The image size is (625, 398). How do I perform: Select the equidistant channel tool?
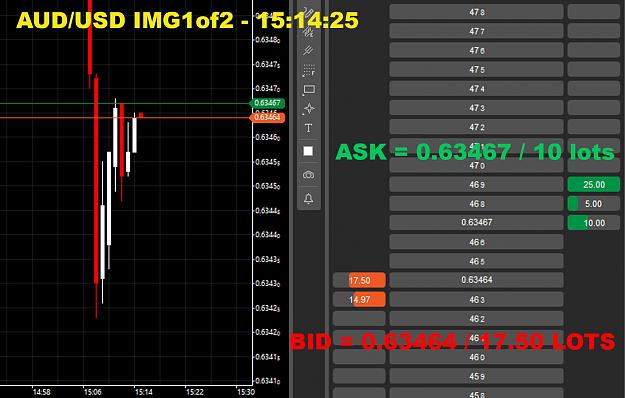[309, 51]
